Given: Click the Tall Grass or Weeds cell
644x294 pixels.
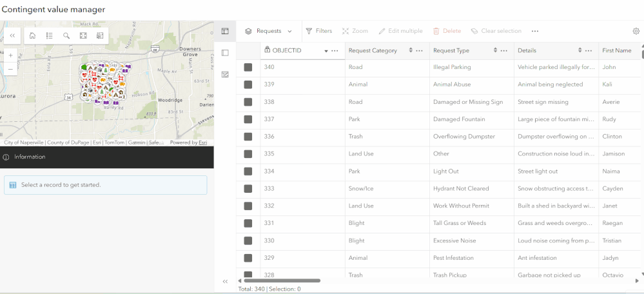Looking at the screenshot, I should point(472,223).
